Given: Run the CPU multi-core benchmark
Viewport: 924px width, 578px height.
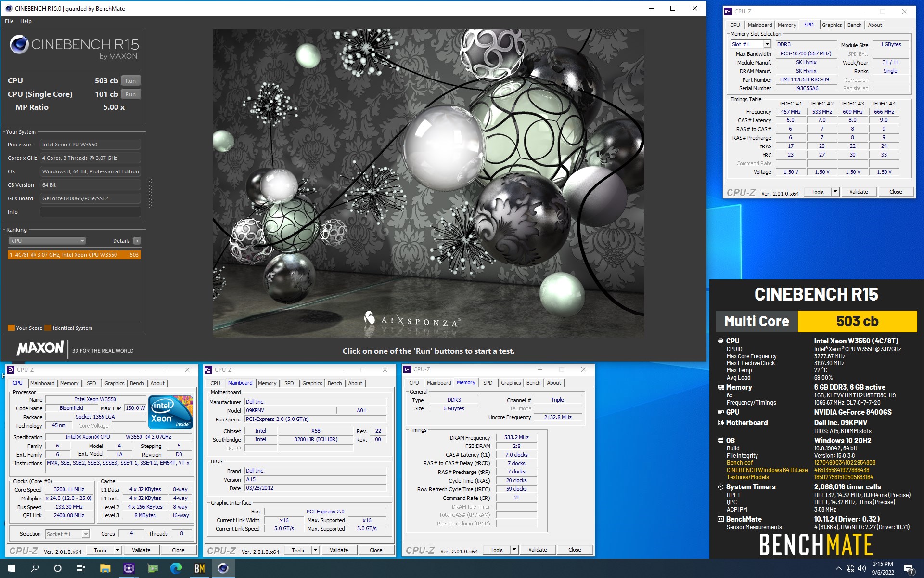Looking at the screenshot, I should (x=131, y=81).
